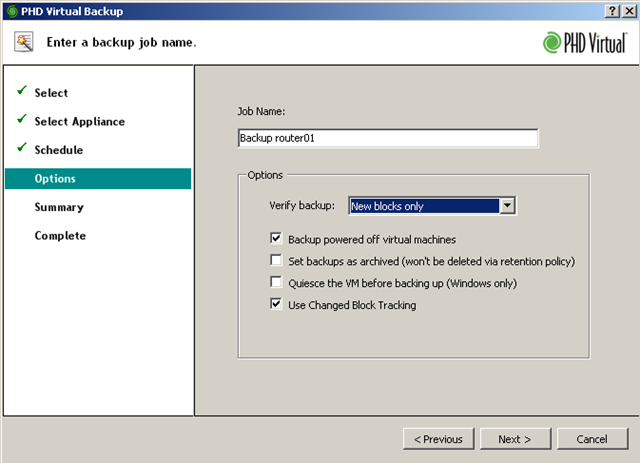The height and width of the screenshot is (463, 640).
Task: Click the Job Name text field
Action: pyautogui.click(x=387, y=139)
